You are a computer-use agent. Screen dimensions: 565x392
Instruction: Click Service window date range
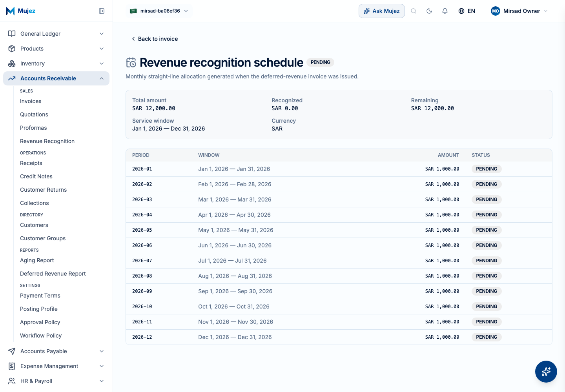(x=169, y=129)
